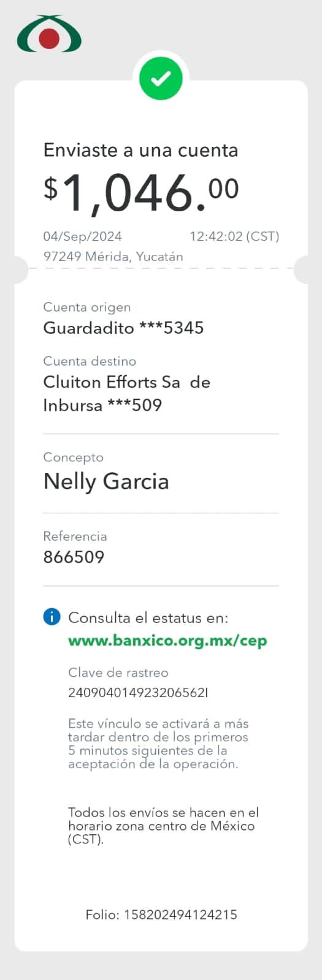
Task: Click the time 12:42:02 (CST)
Action: pyautogui.click(x=234, y=236)
